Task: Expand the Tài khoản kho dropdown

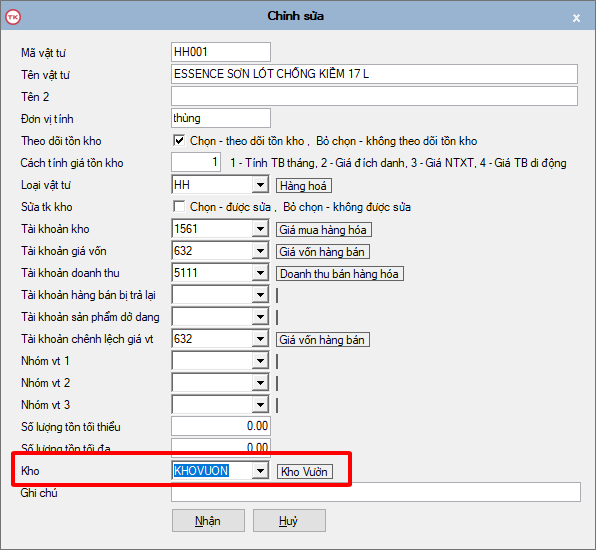Action: 260,229
